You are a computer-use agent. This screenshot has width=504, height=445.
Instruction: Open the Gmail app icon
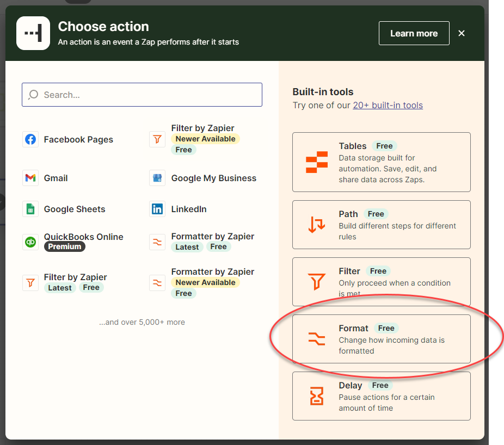(x=30, y=178)
